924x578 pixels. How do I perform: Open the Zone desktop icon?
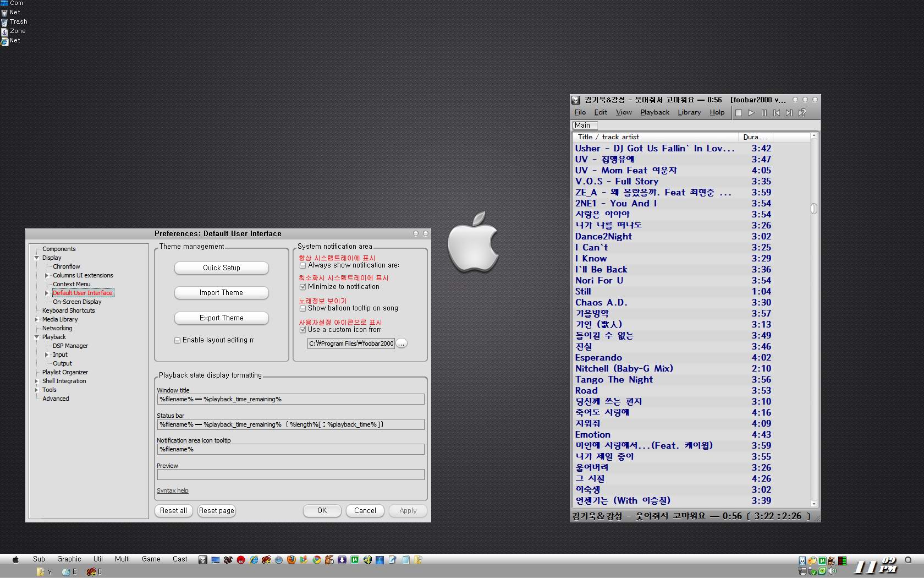13,31
